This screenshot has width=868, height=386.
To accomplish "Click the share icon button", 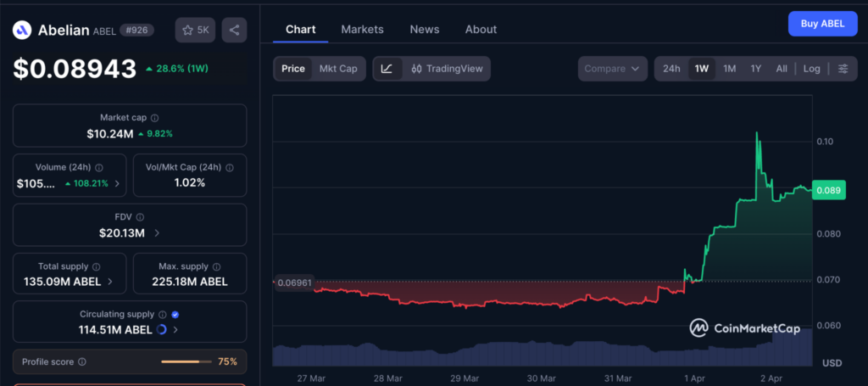I will click(x=234, y=30).
